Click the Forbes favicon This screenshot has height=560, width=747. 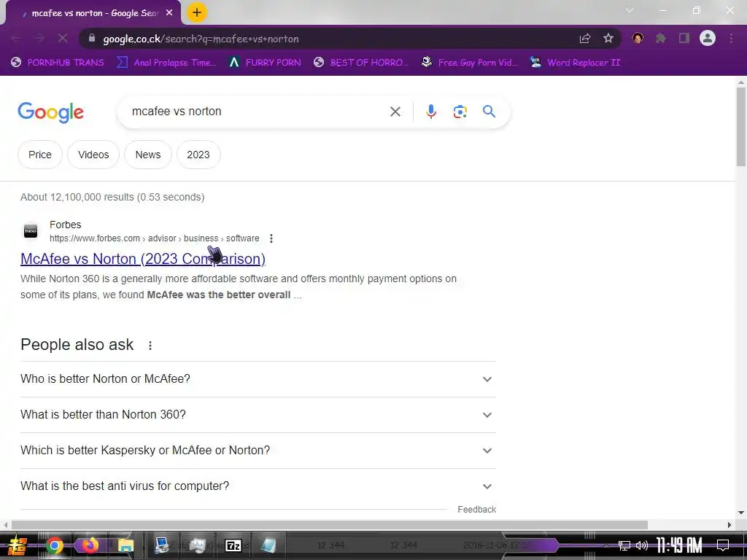tap(31, 231)
